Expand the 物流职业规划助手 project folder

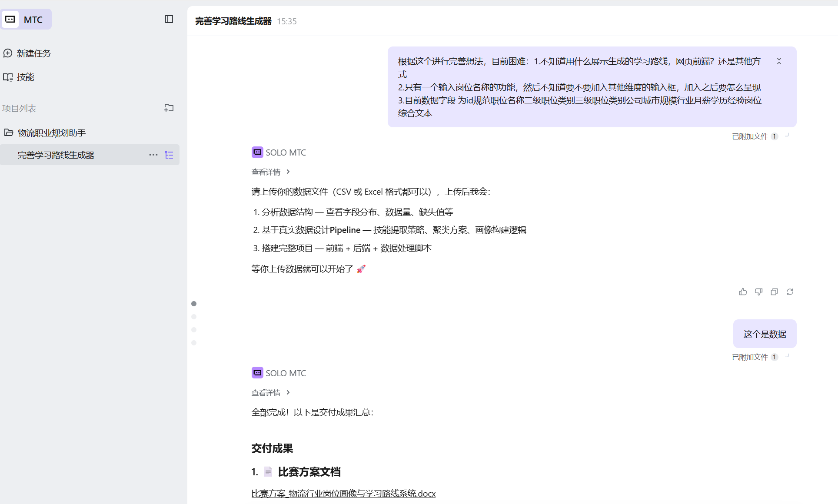(x=51, y=133)
